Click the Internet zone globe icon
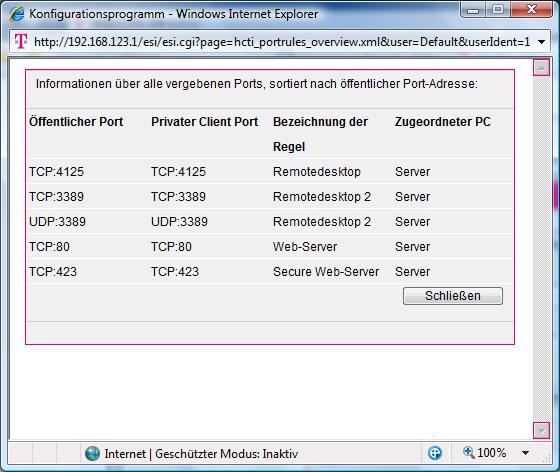The image size is (560, 472). (92, 453)
